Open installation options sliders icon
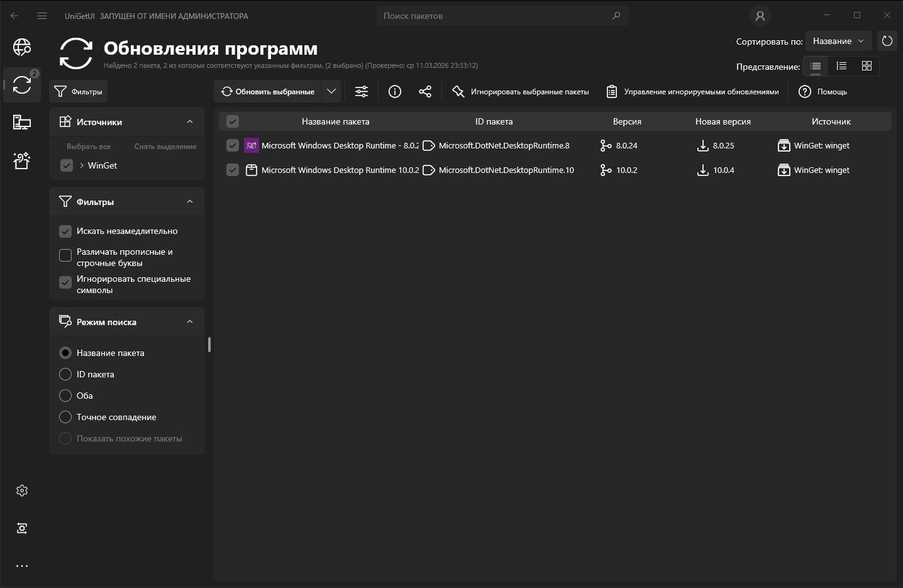Image resolution: width=903 pixels, height=588 pixels. 362,92
